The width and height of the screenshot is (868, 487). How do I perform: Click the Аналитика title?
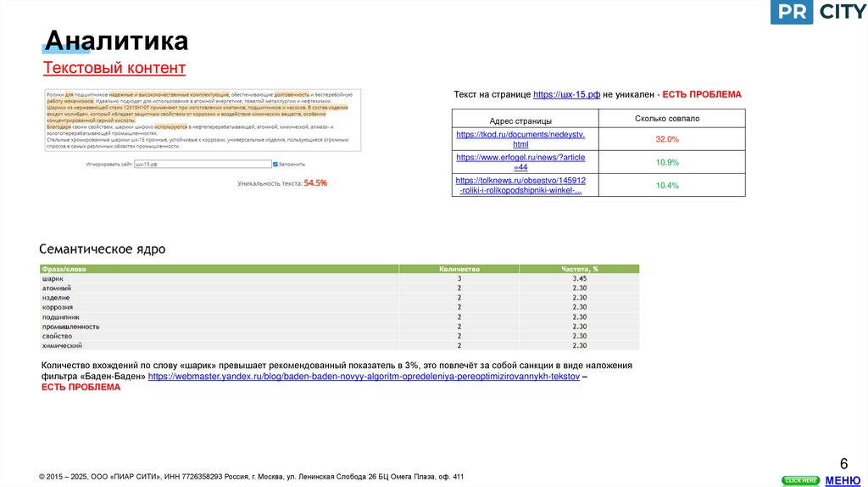(116, 41)
